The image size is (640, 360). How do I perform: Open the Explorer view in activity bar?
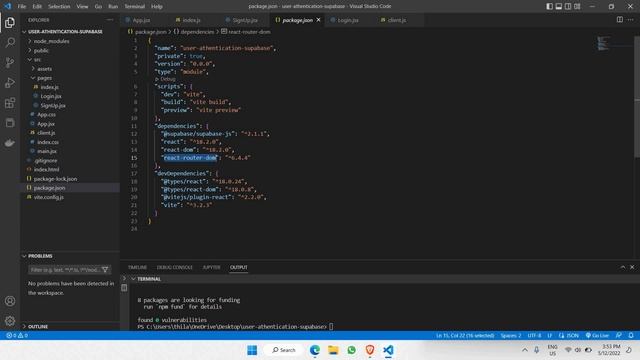pos(10,22)
